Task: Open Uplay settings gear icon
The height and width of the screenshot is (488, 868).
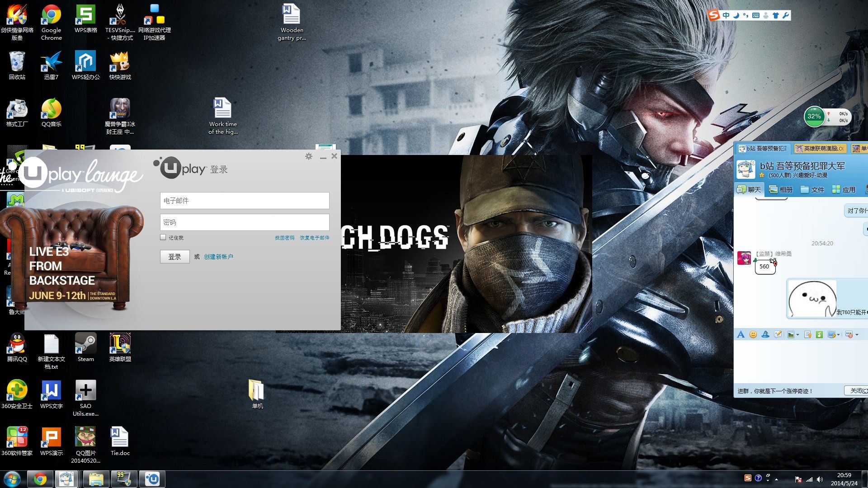Action: pyautogui.click(x=309, y=156)
